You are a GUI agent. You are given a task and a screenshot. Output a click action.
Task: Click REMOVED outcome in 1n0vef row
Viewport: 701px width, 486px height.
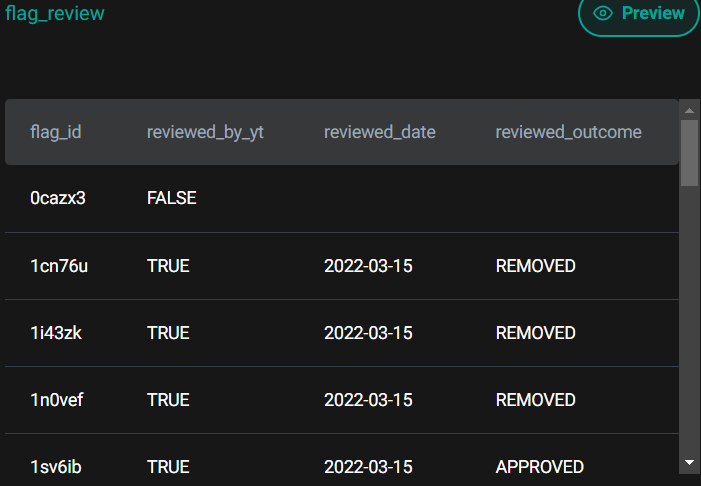[x=535, y=400]
